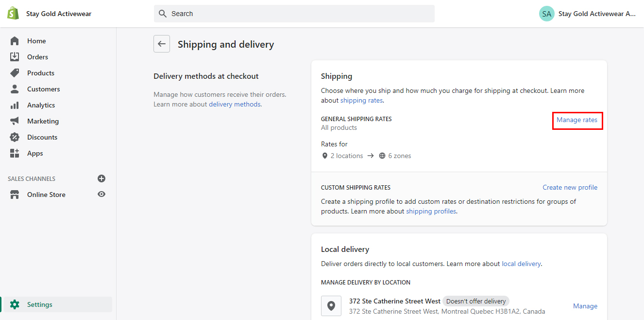
Task: Click the Settings gear icon
Action: tap(15, 304)
